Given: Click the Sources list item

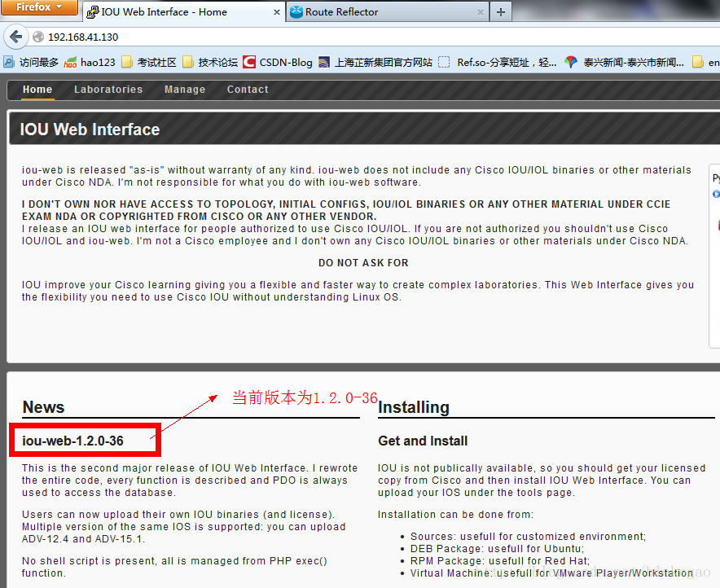Looking at the screenshot, I should coord(528,536).
